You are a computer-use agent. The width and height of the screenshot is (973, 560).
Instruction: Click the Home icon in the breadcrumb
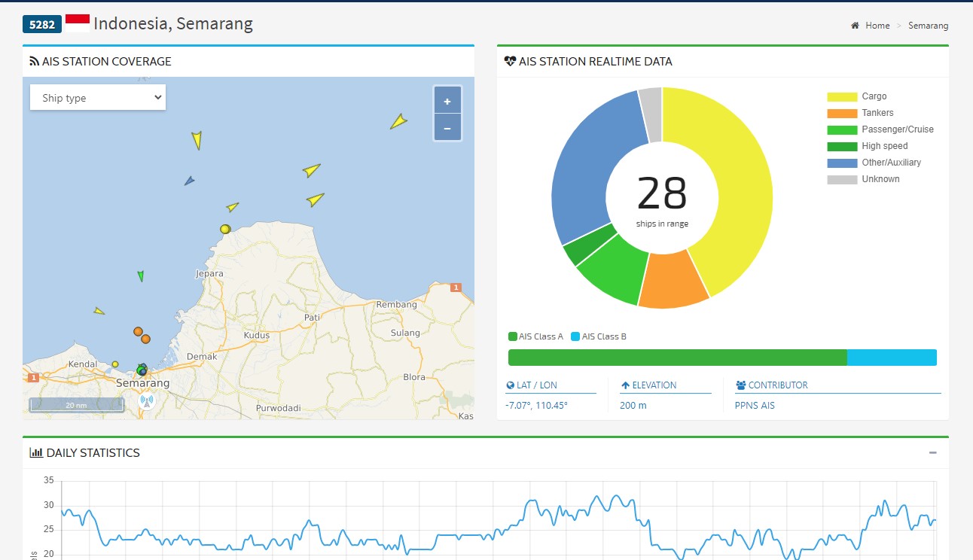[855, 26]
